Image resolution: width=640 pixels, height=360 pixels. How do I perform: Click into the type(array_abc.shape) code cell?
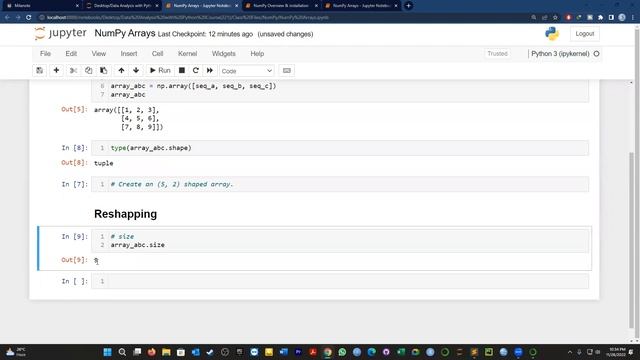click(340, 148)
